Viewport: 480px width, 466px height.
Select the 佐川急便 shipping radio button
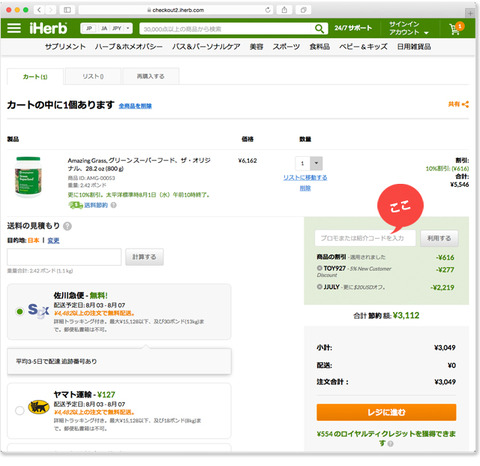[x=20, y=311]
